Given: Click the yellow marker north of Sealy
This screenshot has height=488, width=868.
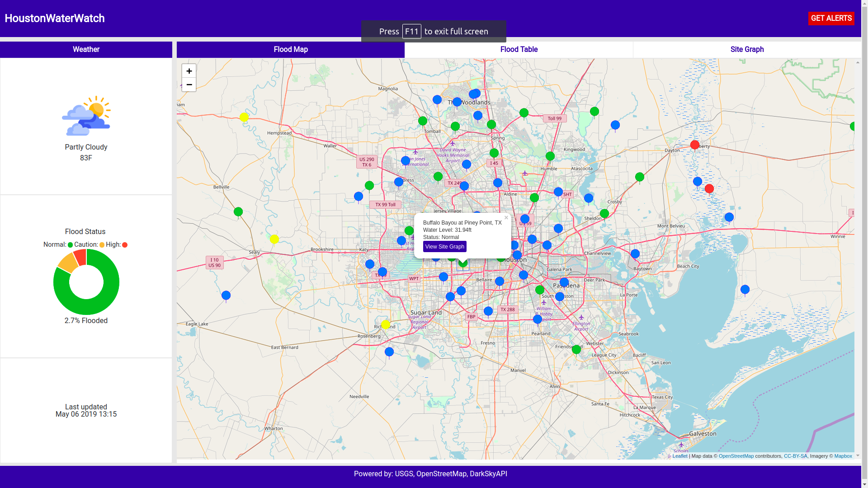Looking at the screenshot, I should pos(274,239).
